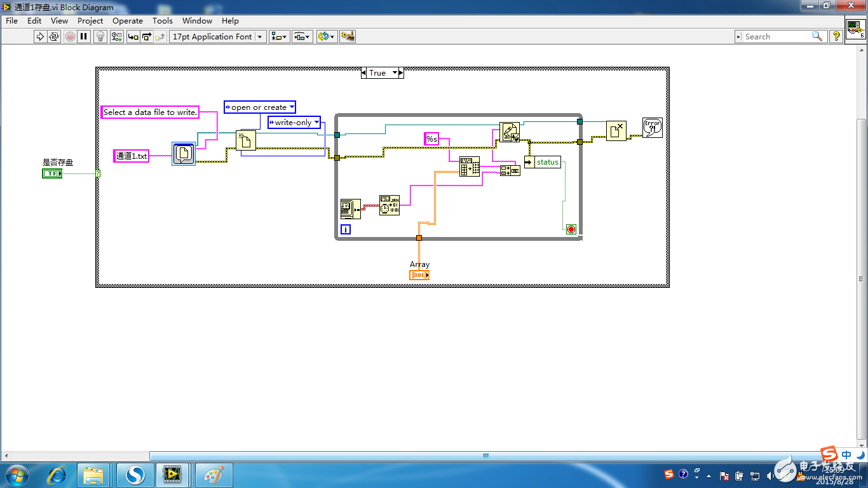The width and height of the screenshot is (868, 488).
Task: Select the loop iteration terminal i
Action: pyautogui.click(x=346, y=229)
